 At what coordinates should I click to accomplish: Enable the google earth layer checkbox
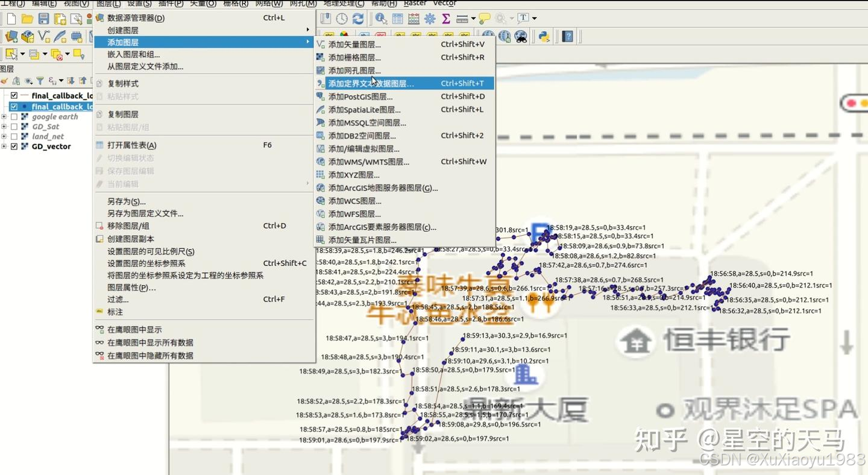[14, 117]
